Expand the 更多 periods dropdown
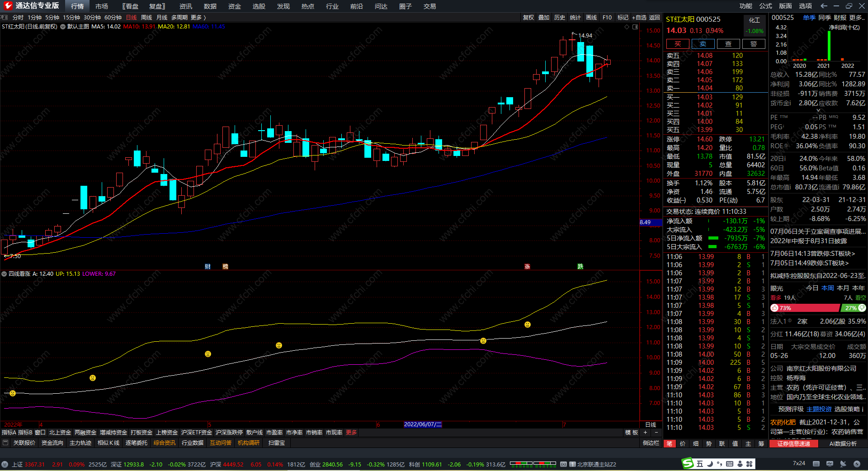 pyautogui.click(x=198, y=18)
